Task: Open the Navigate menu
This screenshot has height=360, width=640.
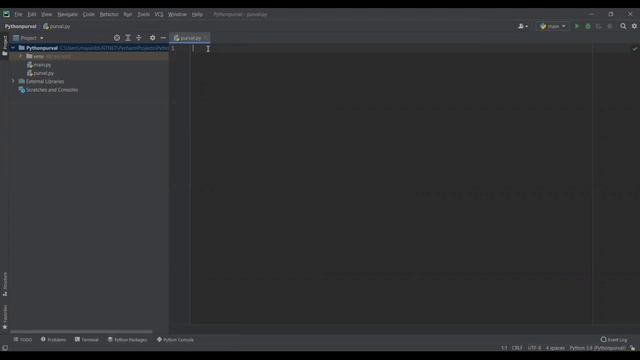Action: tap(67, 14)
